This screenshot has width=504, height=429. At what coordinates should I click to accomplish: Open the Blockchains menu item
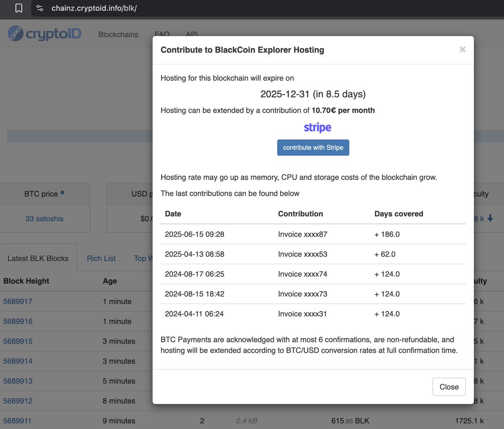pos(118,34)
